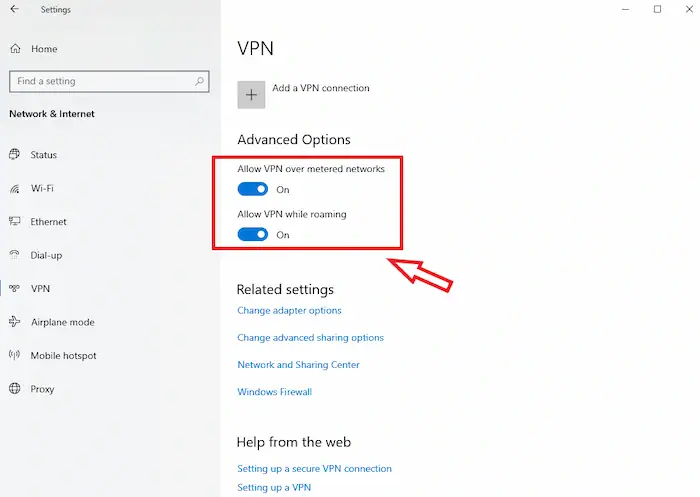The image size is (700, 497).
Task: Minimize the Settings window
Action: (625, 9)
